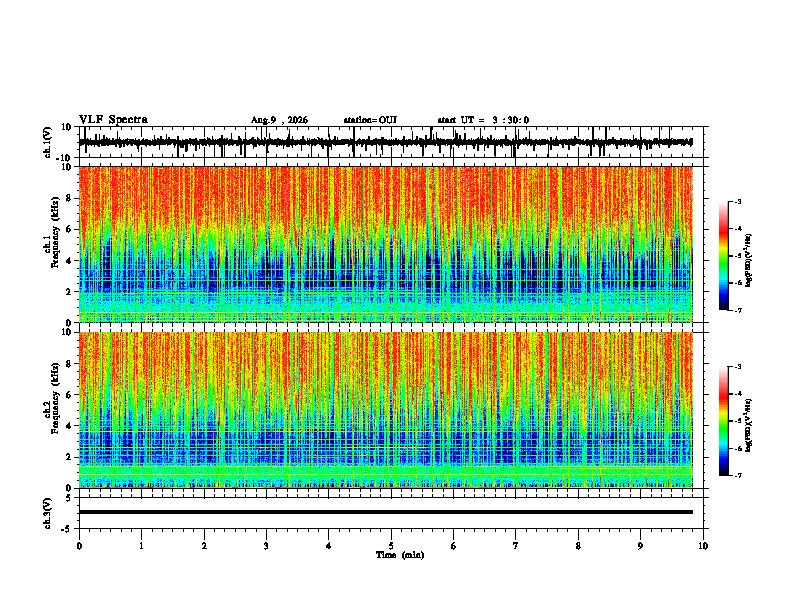Screen dimensions: 792x612
Task: Click the time axis tick label 4
Action: click(x=329, y=546)
